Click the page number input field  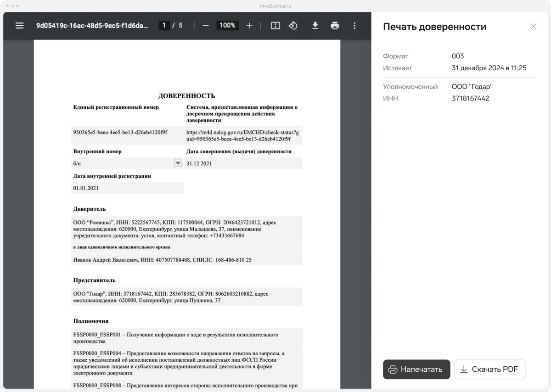tap(164, 26)
